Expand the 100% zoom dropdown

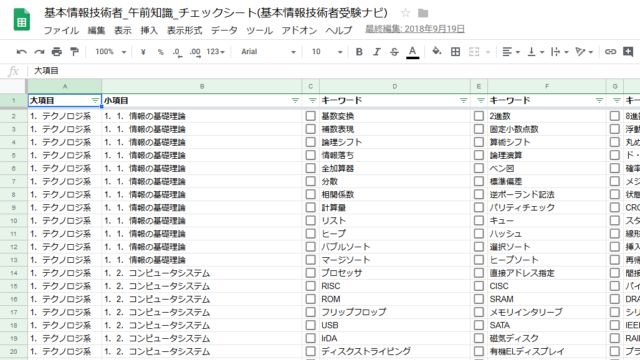tap(111, 52)
